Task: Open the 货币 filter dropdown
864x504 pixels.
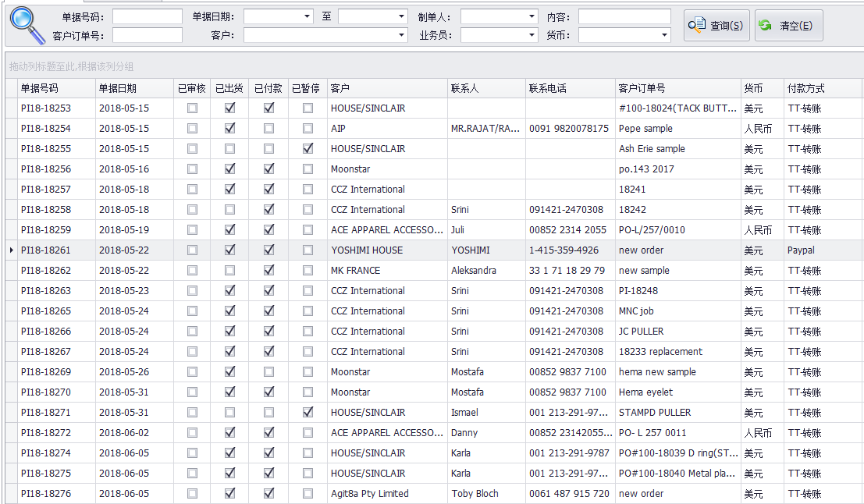Action: point(664,35)
